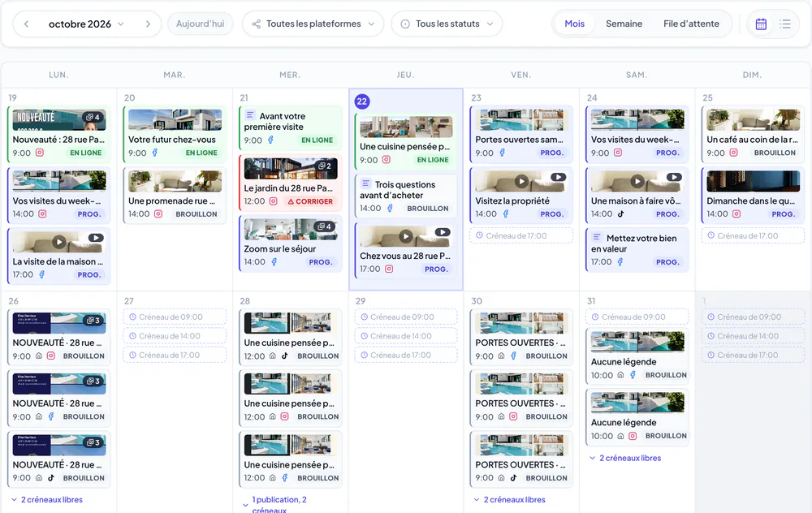
Task: Switch to calendar grid view icon
Action: click(761, 24)
